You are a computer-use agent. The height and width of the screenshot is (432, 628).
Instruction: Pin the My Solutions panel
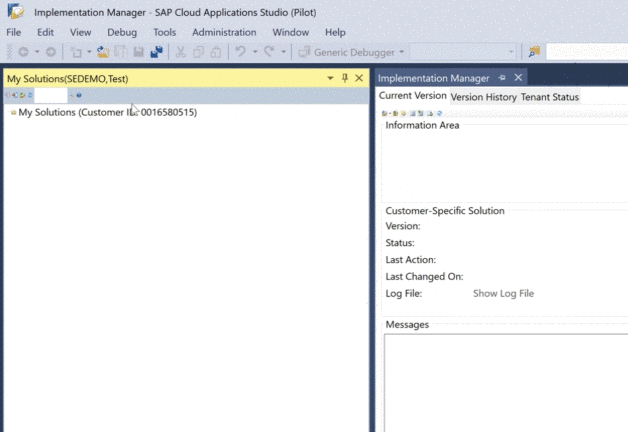click(x=345, y=78)
